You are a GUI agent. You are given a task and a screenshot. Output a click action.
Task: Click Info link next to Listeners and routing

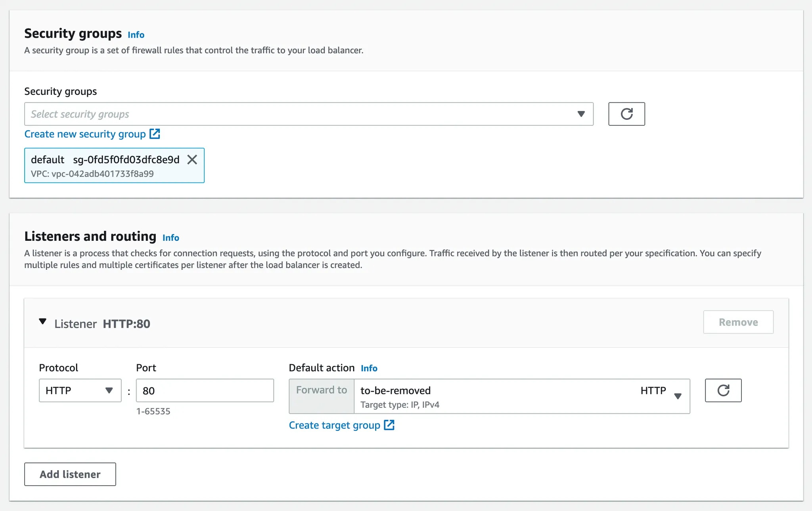(x=171, y=238)
